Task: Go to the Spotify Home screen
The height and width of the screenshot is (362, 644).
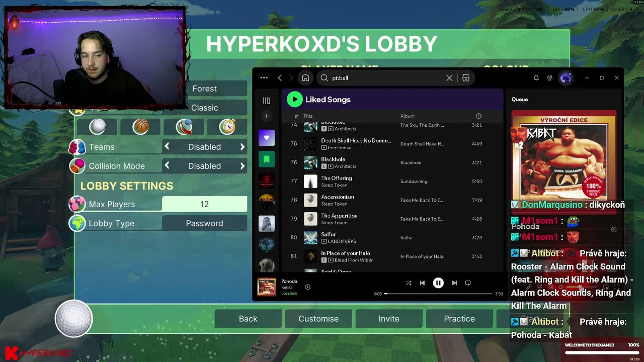Action: tap(305, 78)
